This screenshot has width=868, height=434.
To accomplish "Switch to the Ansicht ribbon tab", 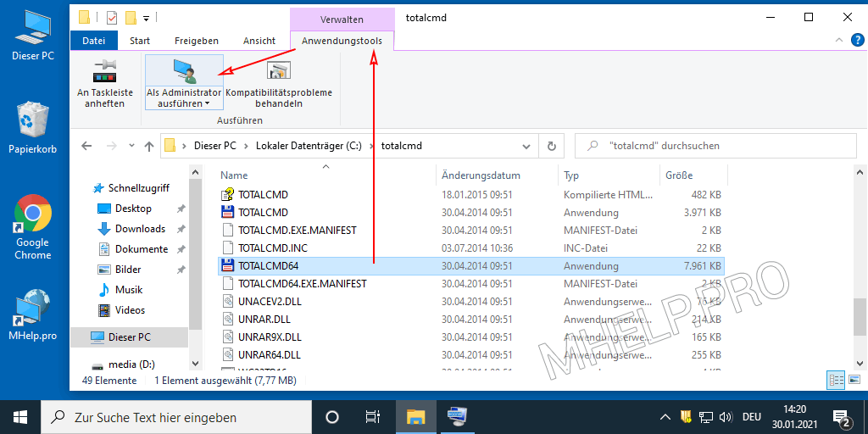I will click(x=259, y=41).
